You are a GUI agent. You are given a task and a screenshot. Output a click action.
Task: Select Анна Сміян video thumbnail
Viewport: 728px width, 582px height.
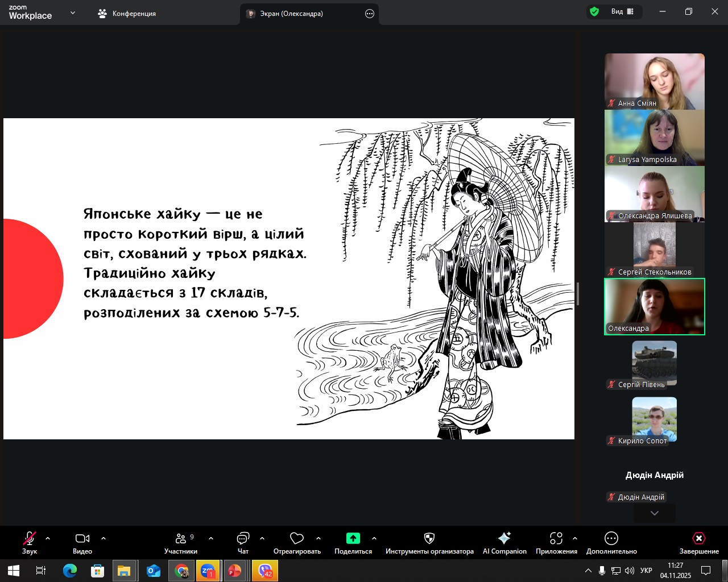click(x=655, y=81)
